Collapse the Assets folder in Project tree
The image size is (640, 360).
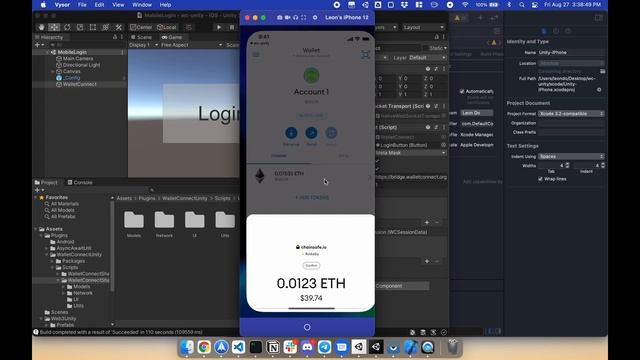coord(36,229)
